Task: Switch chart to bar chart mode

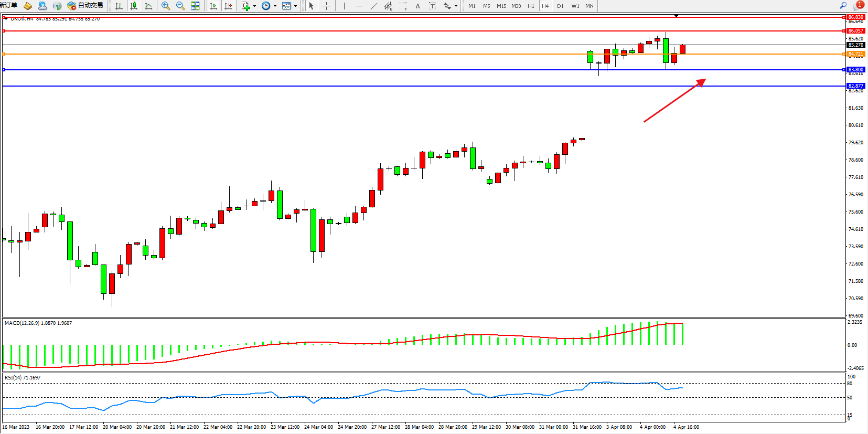Action: 119,6
